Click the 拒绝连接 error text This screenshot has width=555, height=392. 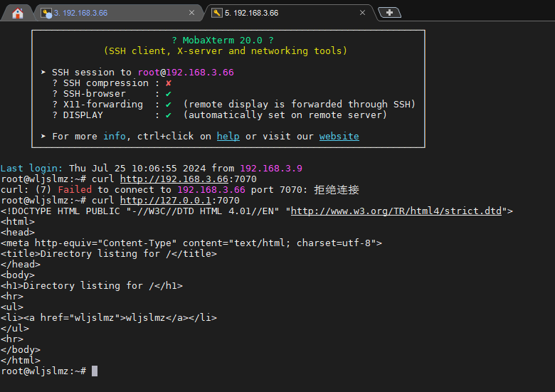click(x=337, y=190)
